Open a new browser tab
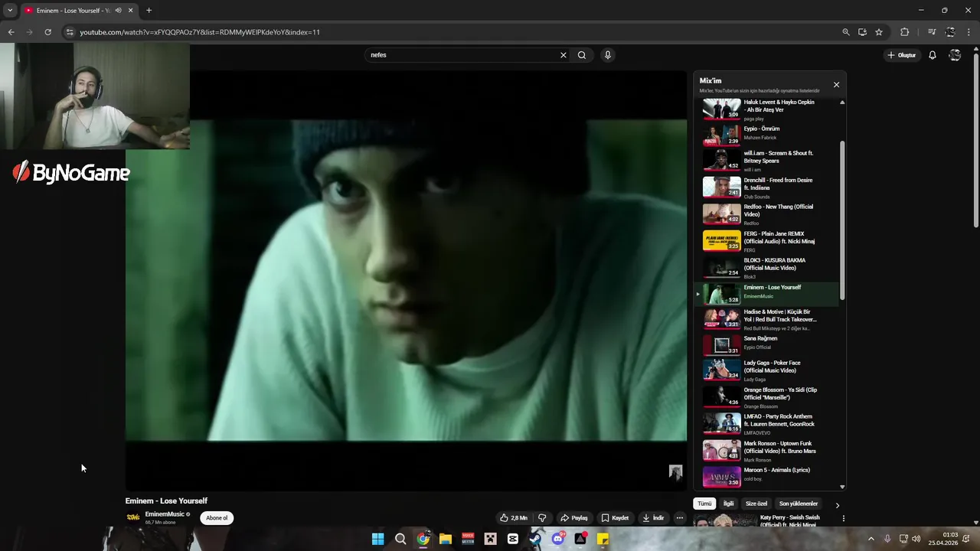The height and width of the screenshot is (551, 980). click(149, 11)
